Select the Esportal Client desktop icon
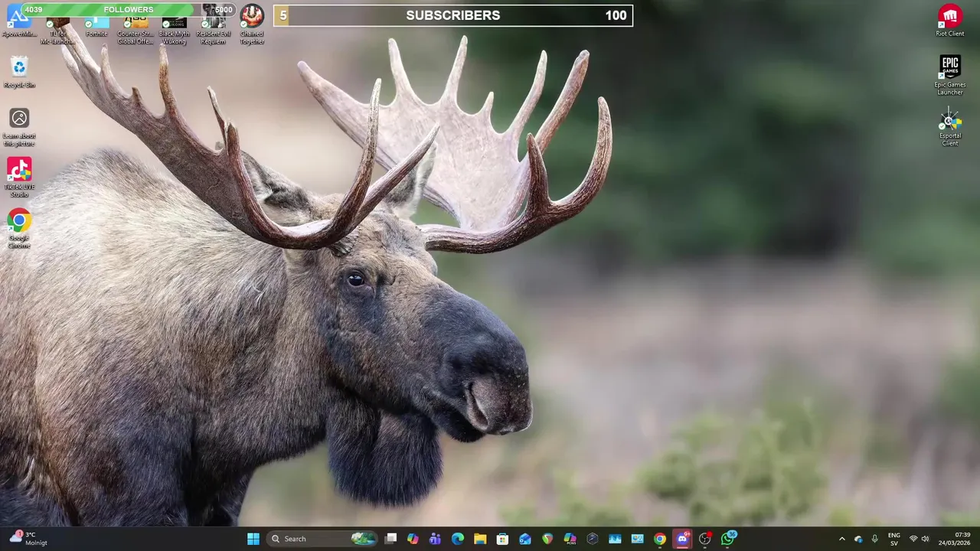Viewport: 980px width, 551px height. pos(950,127)
